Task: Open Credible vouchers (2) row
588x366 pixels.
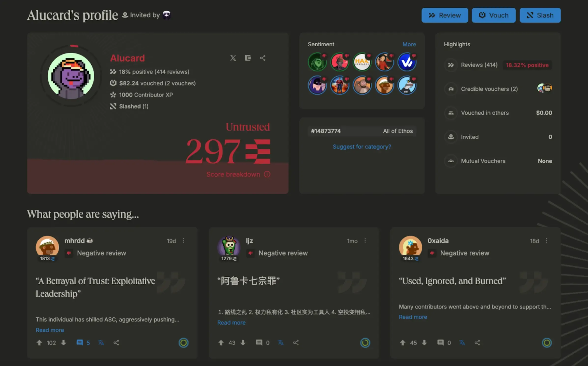Action: click(x=489, y=89)
